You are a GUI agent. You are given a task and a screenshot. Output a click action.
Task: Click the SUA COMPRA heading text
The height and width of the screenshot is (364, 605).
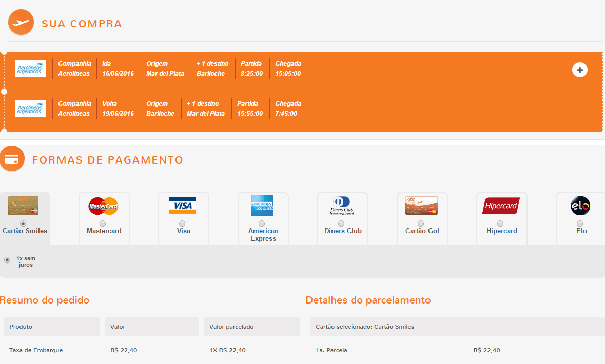pos(82,24)
